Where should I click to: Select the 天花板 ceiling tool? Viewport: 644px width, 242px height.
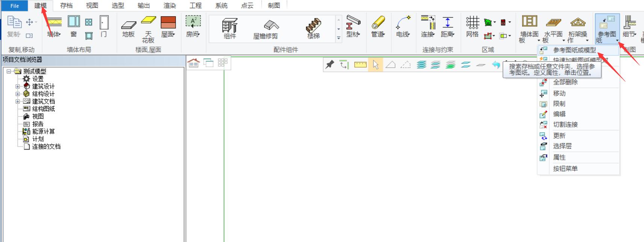point(148,29)
